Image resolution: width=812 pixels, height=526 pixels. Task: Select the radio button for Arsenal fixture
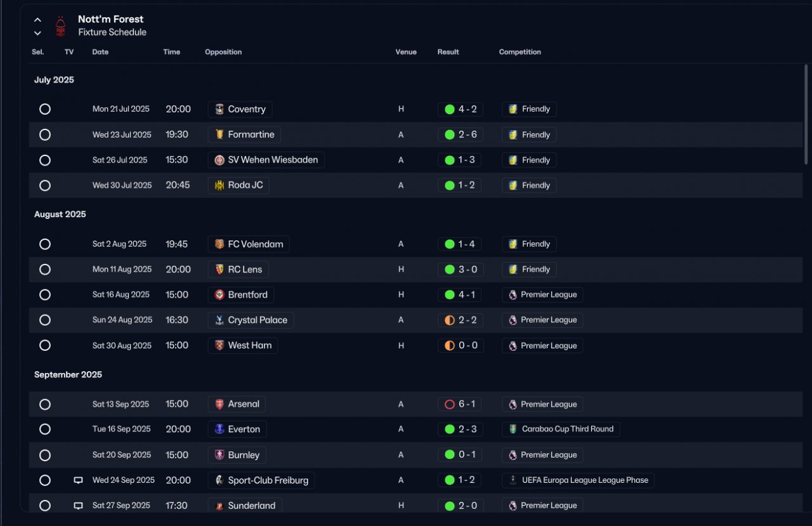click(x=45, y=404)
